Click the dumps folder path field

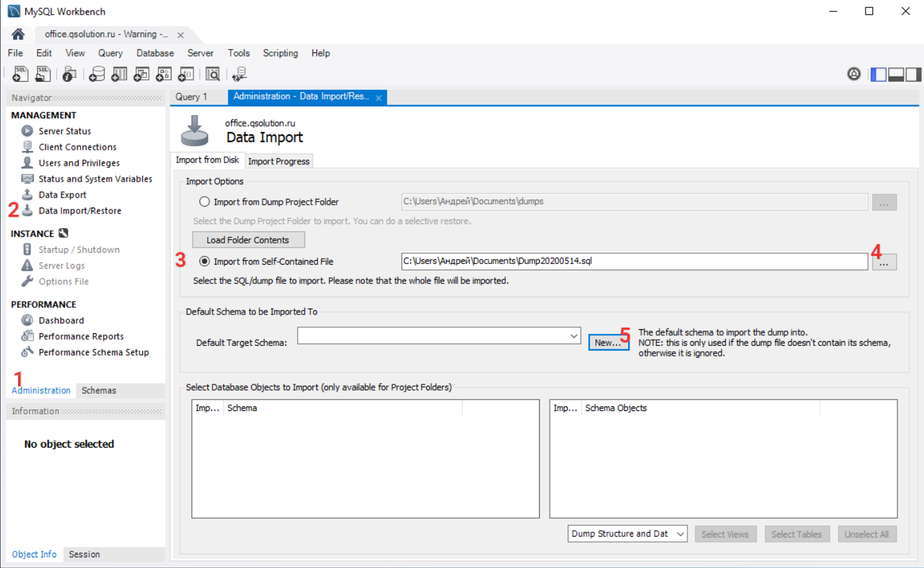coord(634,202)
